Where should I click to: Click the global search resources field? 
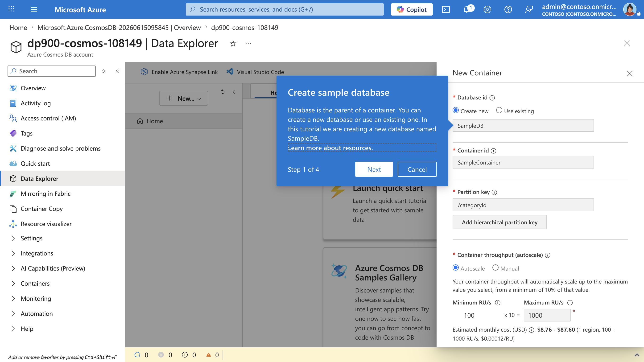(285, 9)
